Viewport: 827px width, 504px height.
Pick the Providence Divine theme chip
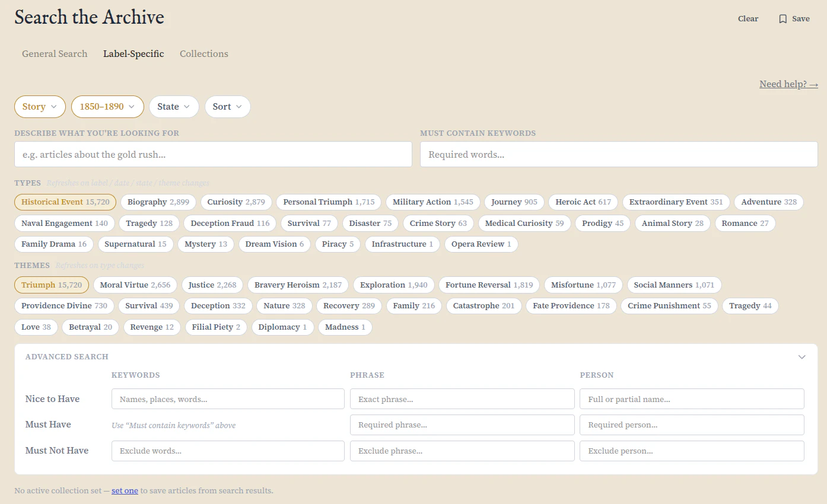pyautogui.click(x=64, y=306)
